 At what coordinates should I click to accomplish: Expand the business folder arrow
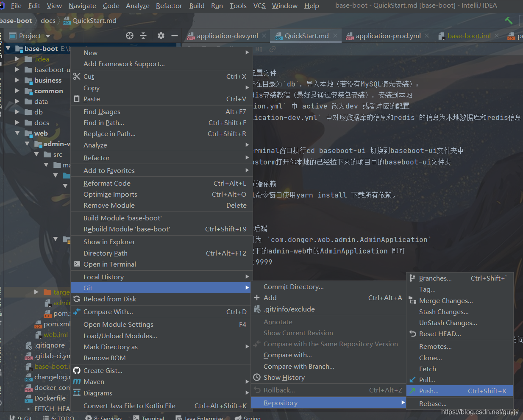17,80
